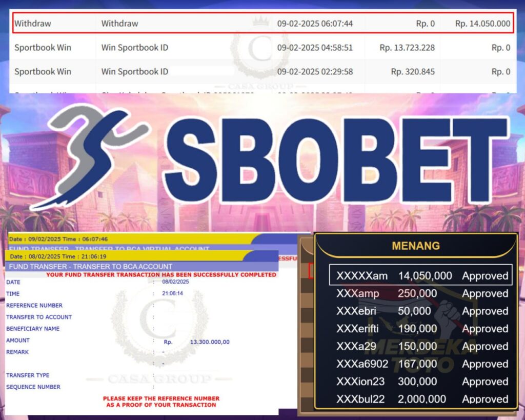The height and width of the screenshot is (420, 525).
Task: Select the XXXXXam 14,050,000 winner row
Action: coord(420,275)
